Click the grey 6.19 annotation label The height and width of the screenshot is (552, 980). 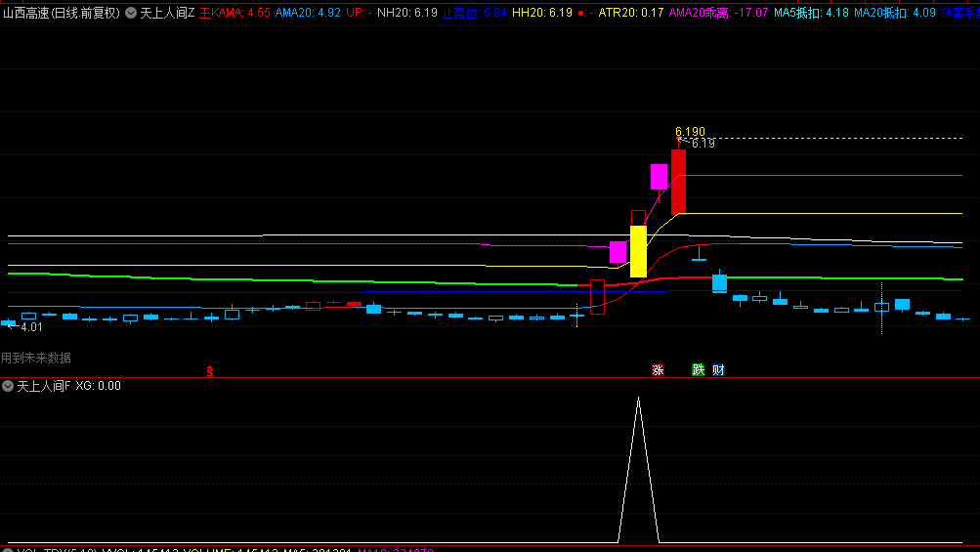coord(703,144)
